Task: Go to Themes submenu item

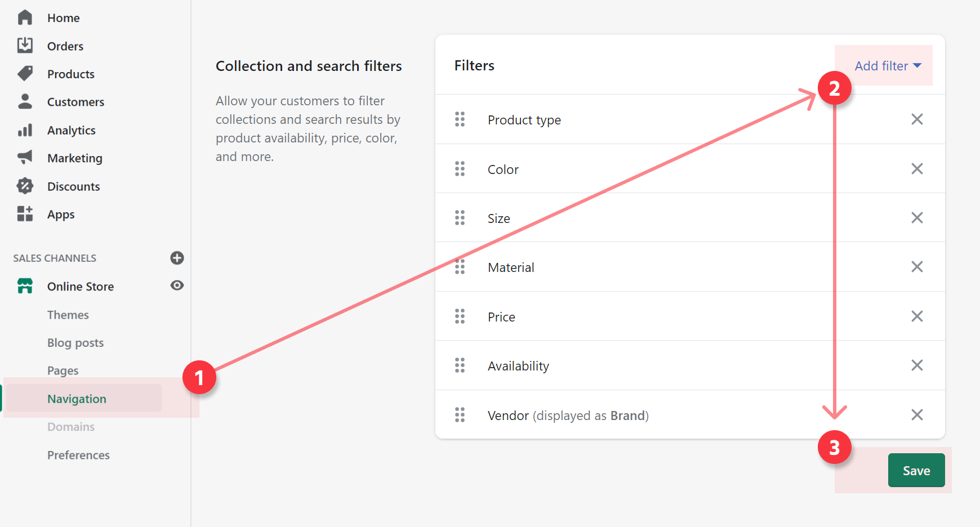Action: click(x=68, y=315)
